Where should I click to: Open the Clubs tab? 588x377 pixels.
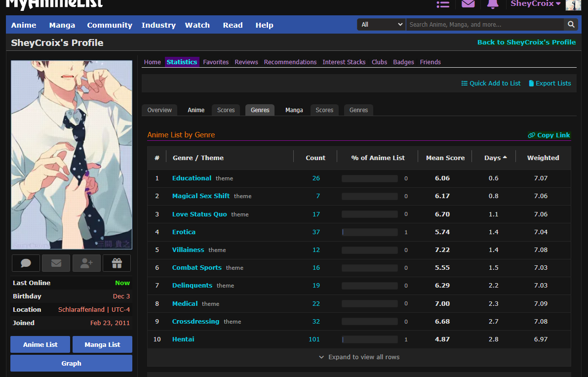pyautogui.click(x=379, y=62)
